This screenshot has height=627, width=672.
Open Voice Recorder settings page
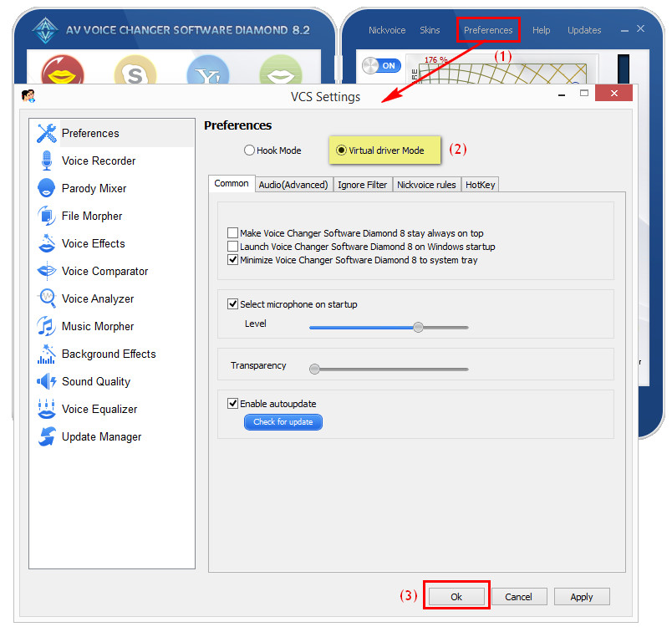111,161
